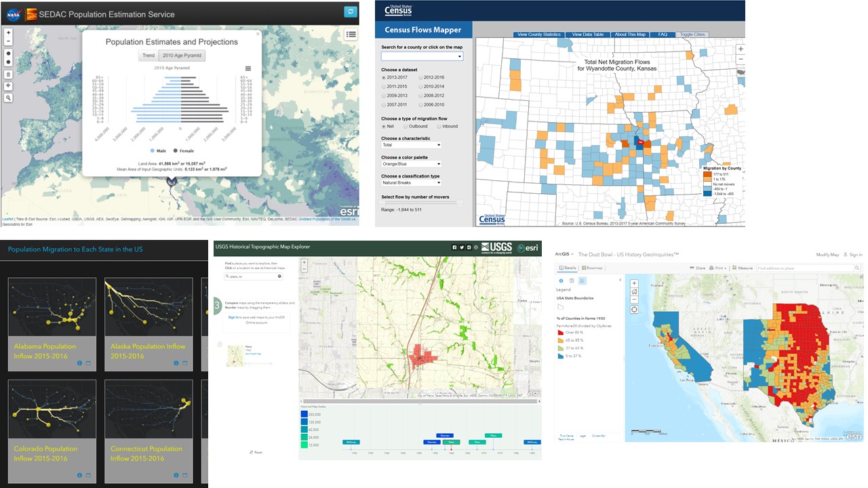Zoom out on the SEDAC population map
Image resolution: width=868 pixels, height=488 pixels.
click(8, 41)
